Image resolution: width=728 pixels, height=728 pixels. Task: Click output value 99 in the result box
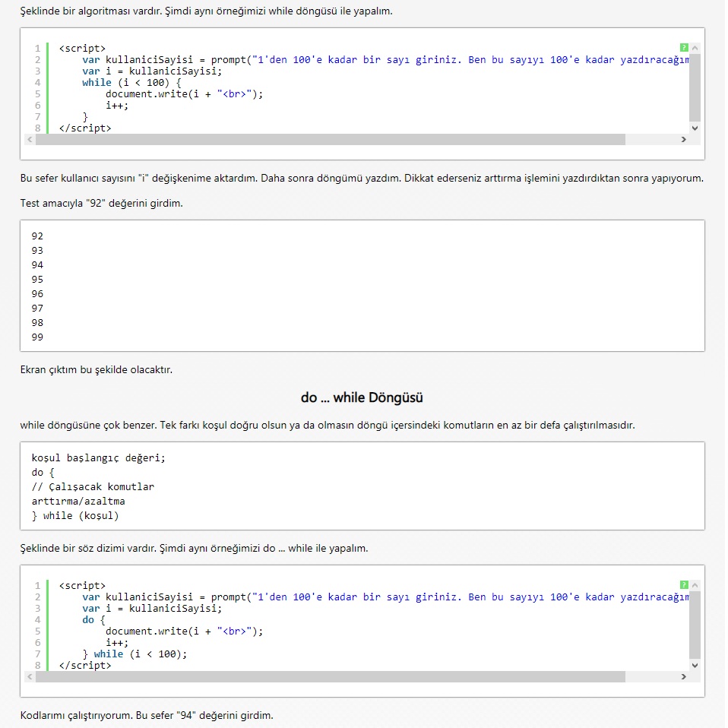(37, 337)
